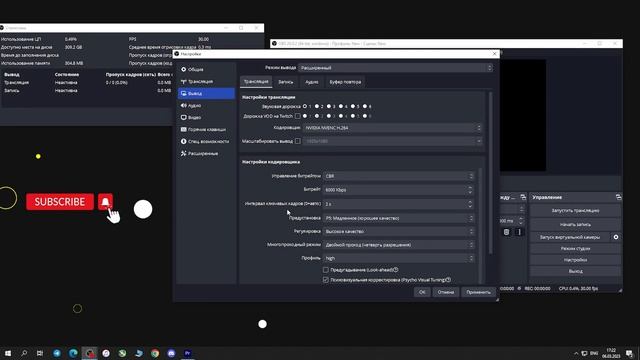Undock the Управление panel using its icon
640x360 pixels.
coord(618,197)
